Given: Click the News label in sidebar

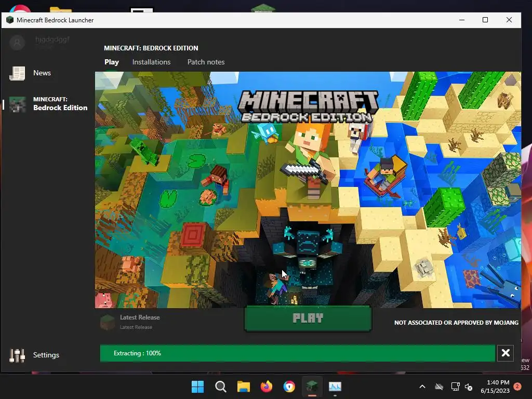Looking at the screenshot, I should coord(42,73).
